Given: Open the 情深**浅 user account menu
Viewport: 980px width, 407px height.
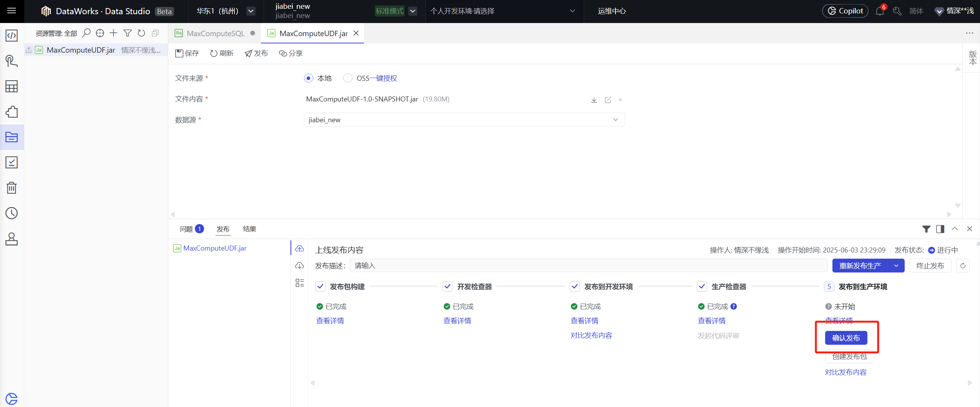Looking at the screenshot, I should click(954, 11).
